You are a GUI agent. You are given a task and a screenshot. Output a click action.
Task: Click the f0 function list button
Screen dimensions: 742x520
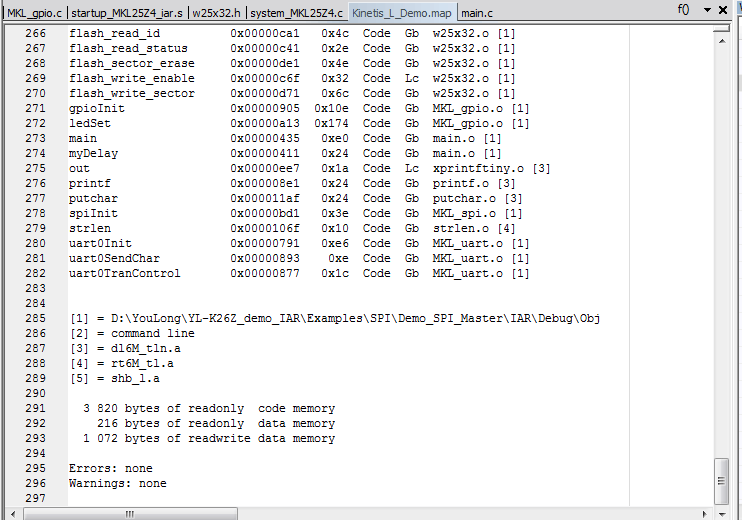[684, 10]
